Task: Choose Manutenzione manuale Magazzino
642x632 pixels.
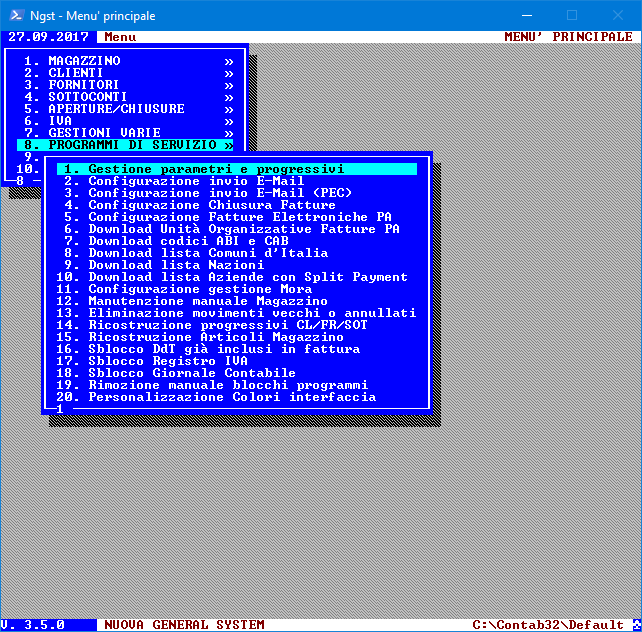Action: click(208, 301)
